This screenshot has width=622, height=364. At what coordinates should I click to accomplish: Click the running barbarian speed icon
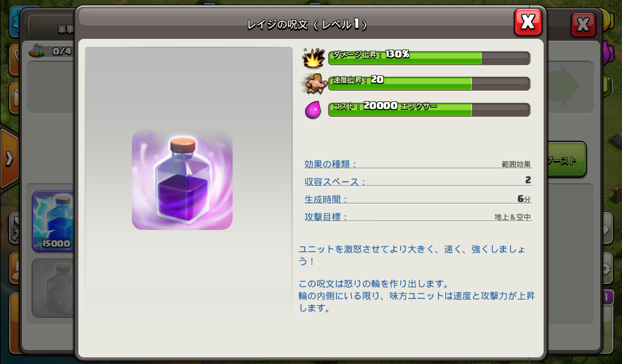(x=315, y=84)
